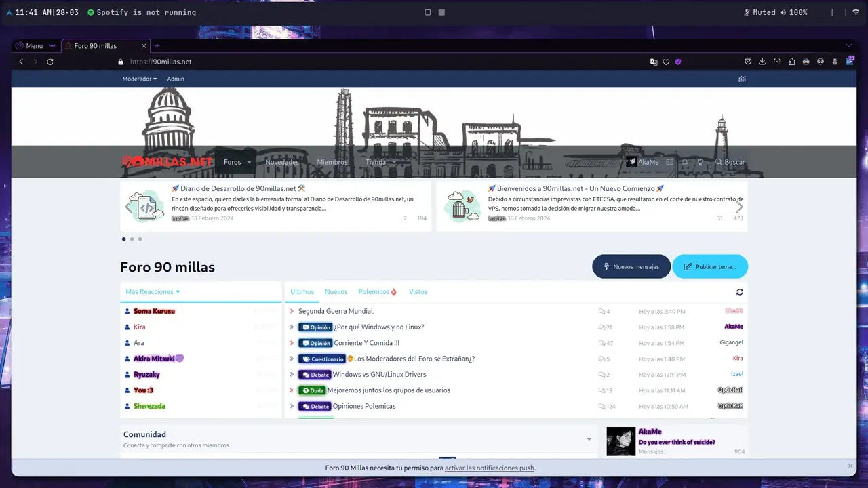Click the volume 100% indicator
Image resolution: width=868 pixels, height=488 pixels.
793,12
